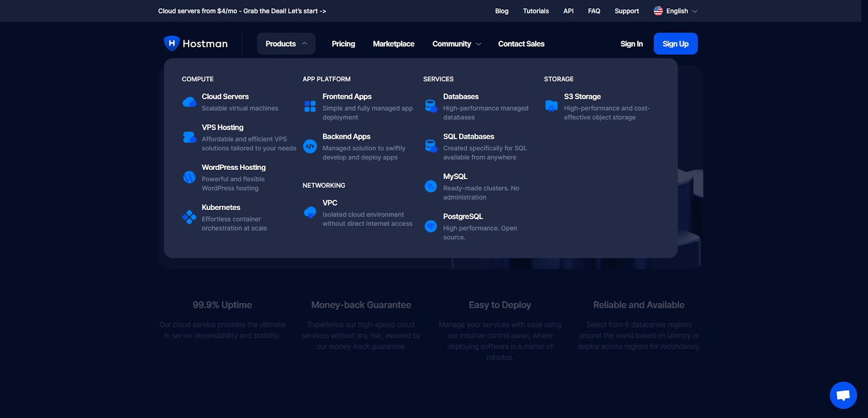Click the Kubernetes icon
Image resolution: width=868 pixels, height=418 pixels.
tap(189, 217)
